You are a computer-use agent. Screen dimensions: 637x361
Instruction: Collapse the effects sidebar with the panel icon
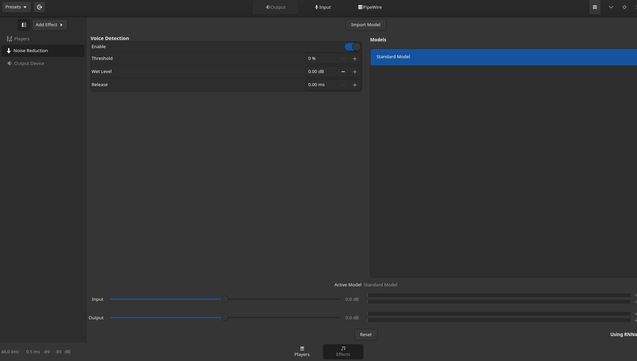[x=24, y=25]
